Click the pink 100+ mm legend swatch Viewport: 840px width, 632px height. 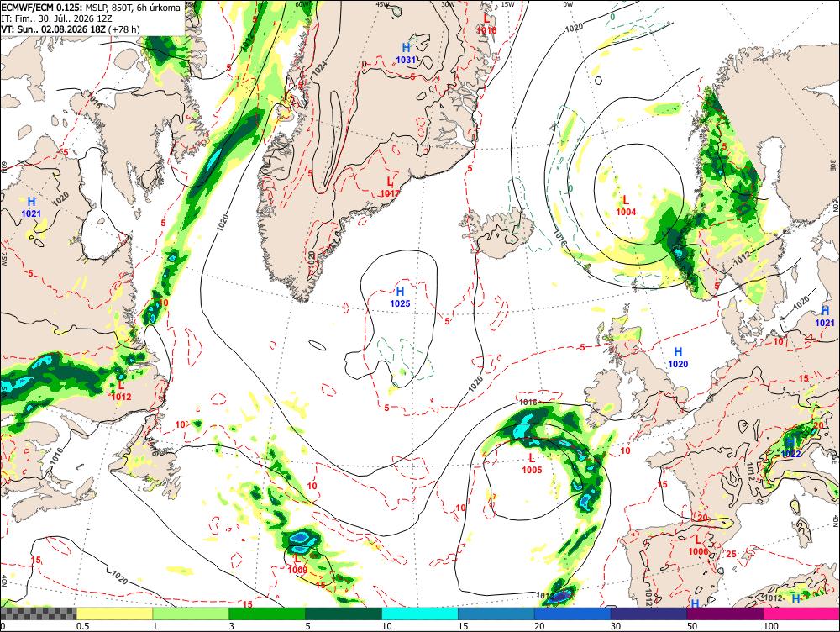(x=801, y=614)
